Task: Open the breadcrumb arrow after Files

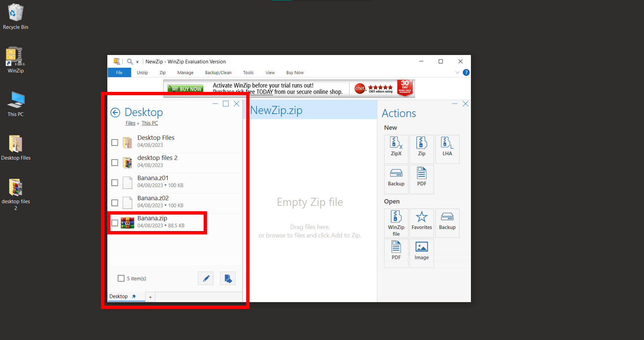Action: 138,123
